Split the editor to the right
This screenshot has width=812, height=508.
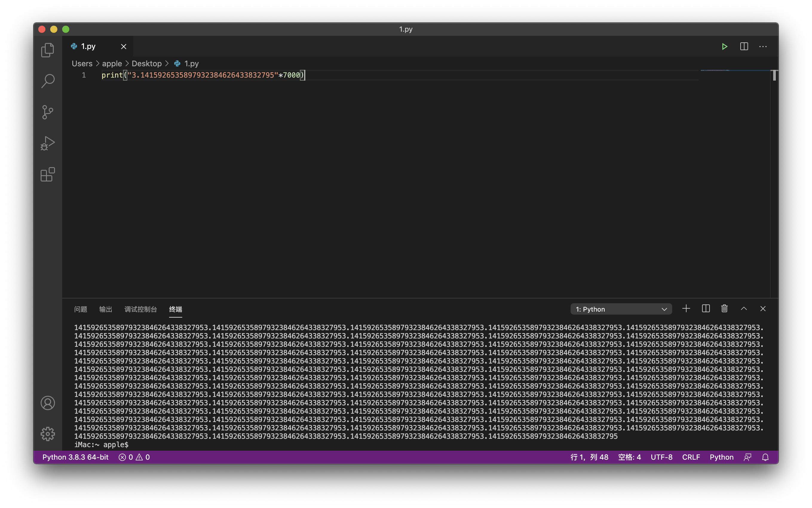pyautogui.click(x=744, y=46)
